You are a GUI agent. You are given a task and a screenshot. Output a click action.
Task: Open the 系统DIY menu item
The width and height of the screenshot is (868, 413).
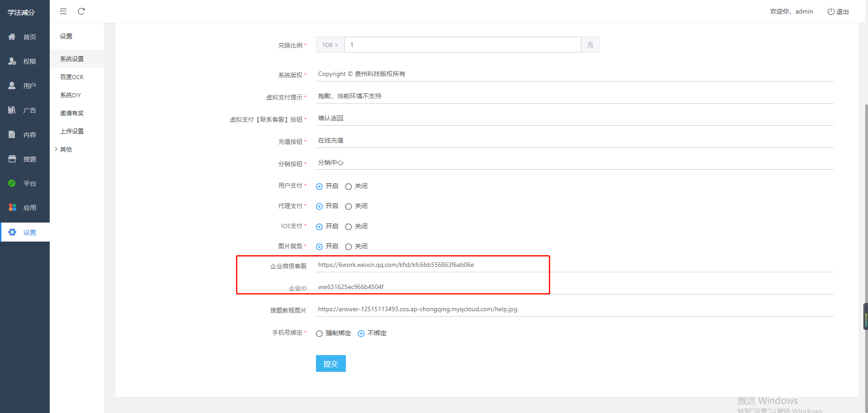tap(77, 95)
